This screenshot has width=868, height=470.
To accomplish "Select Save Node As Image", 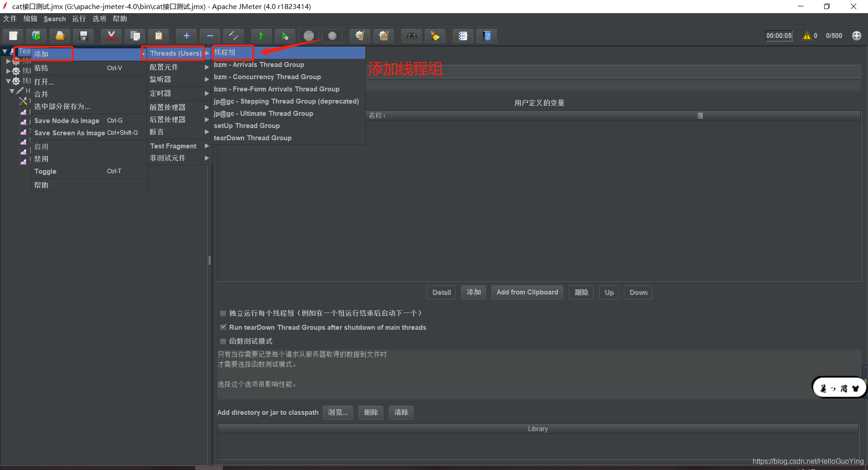I will tap(90, 121).
